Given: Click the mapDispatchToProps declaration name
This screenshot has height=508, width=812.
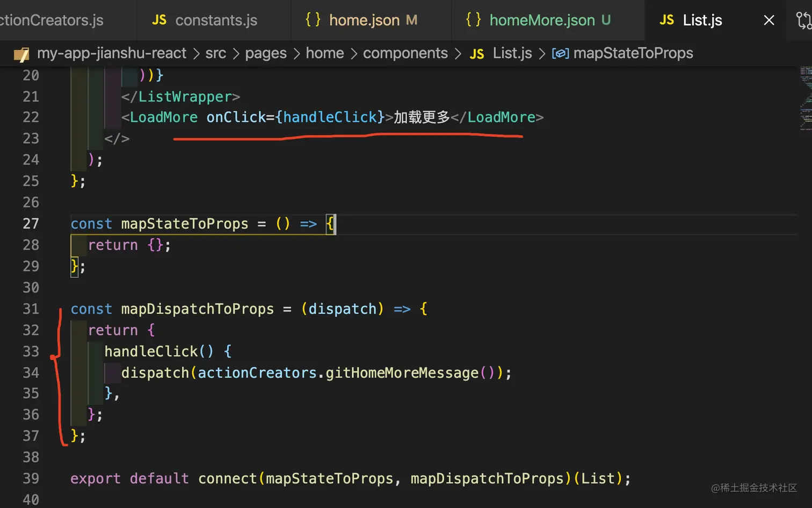Looking at the screenshot, I should (x=198, y=309).
